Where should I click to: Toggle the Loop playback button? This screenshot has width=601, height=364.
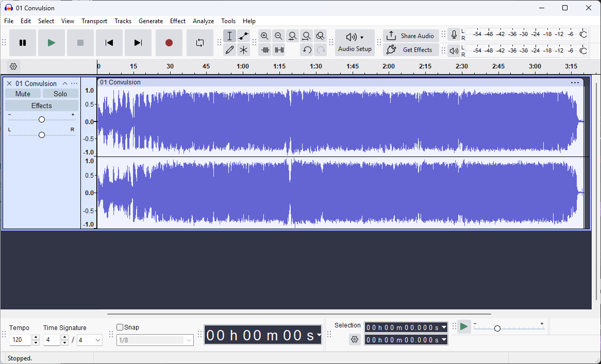tap(200, 43)
